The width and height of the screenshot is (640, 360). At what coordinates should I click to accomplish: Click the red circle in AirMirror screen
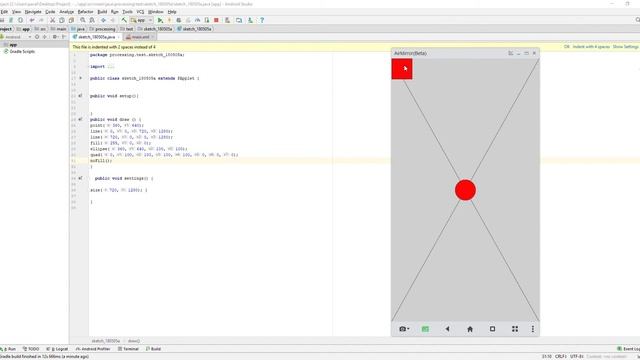coord(465,190)
